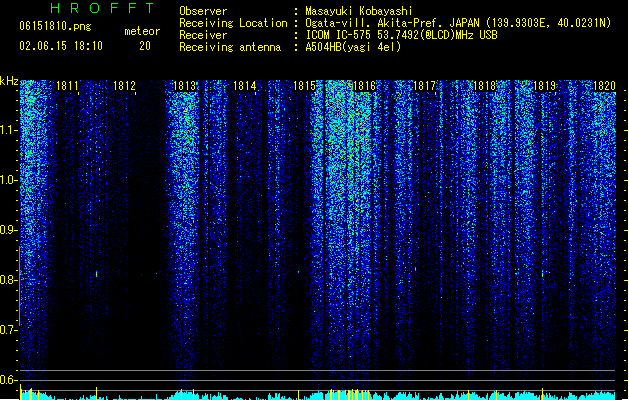Click the kHz axis unit label

[9, 81]
